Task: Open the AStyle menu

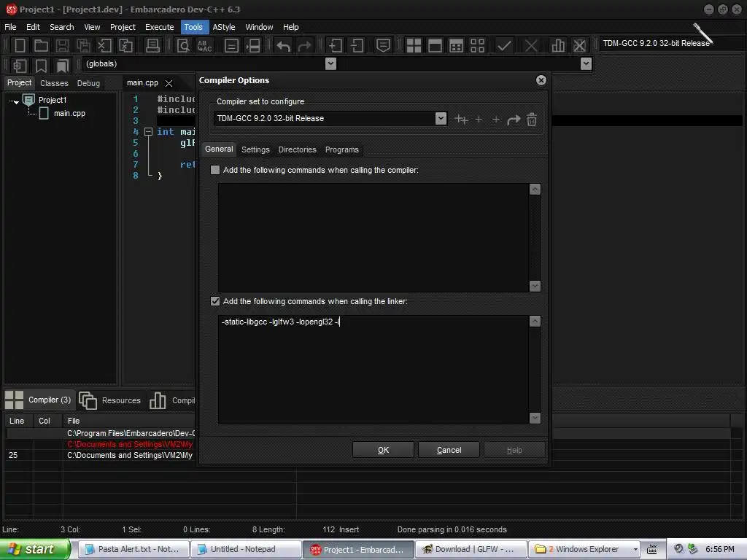Action: pyautogui.click(x=224, y=27)
